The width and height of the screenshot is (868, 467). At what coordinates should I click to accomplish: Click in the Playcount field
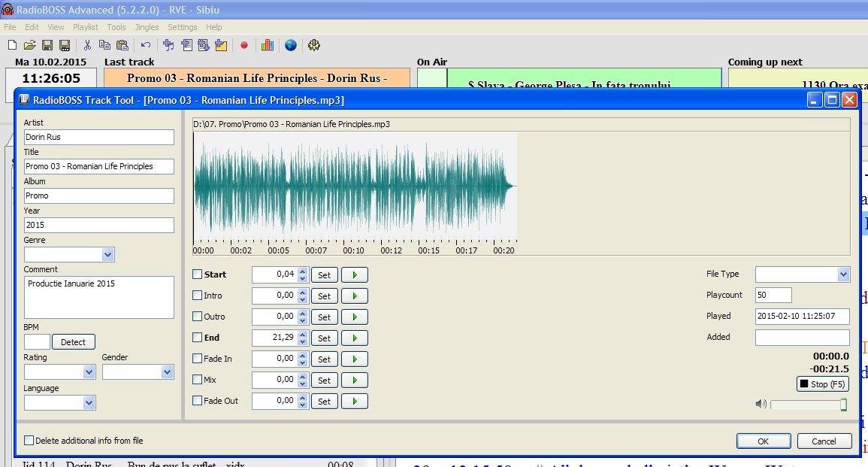(x=773, y=295)
